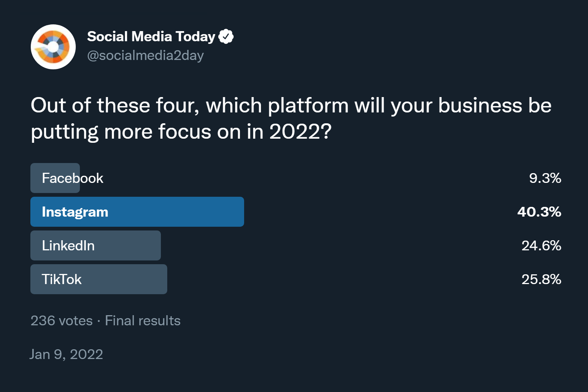Click the Social Media Today profile avatar
This screenshot has height=392, width=588.
[53, 47]
